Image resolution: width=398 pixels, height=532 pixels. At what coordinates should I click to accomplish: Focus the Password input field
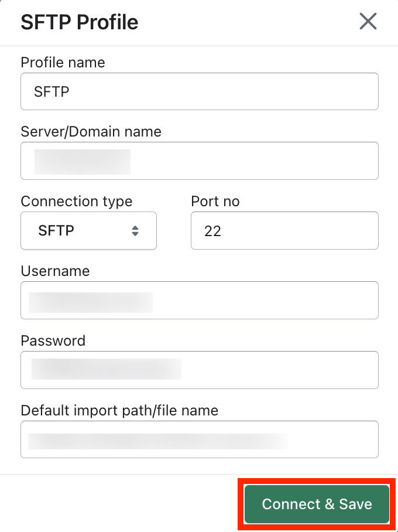[x=200, y=370]
